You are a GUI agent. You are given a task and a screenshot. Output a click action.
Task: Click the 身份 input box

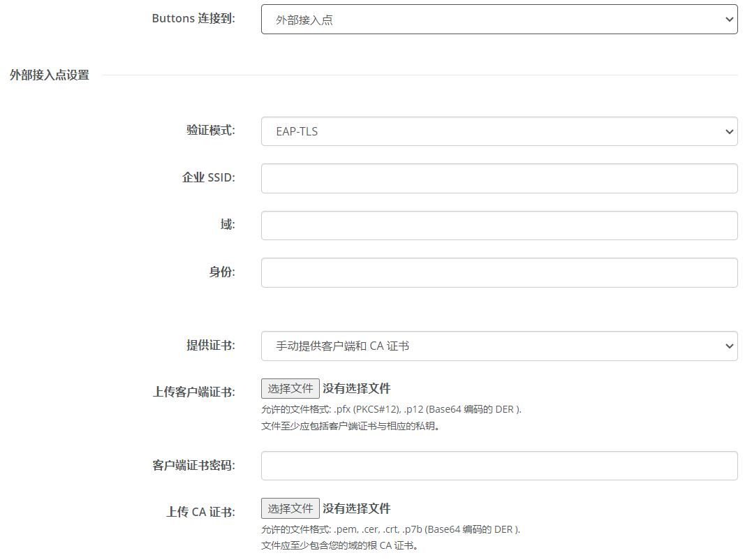[499, 272]
